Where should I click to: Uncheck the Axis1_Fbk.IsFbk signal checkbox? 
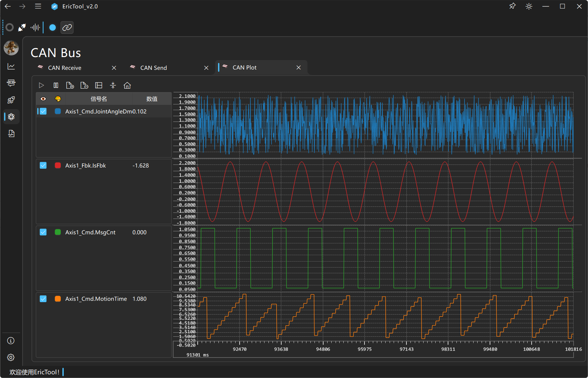[43, 166]
